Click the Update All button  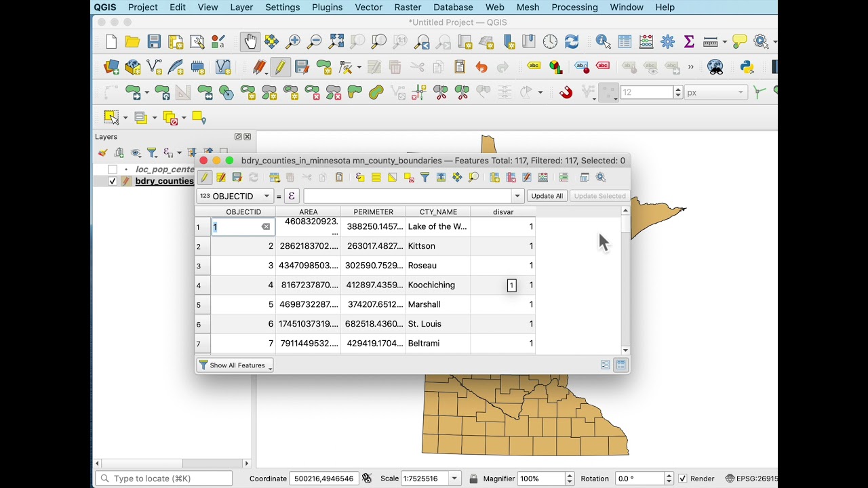point(547,196)
